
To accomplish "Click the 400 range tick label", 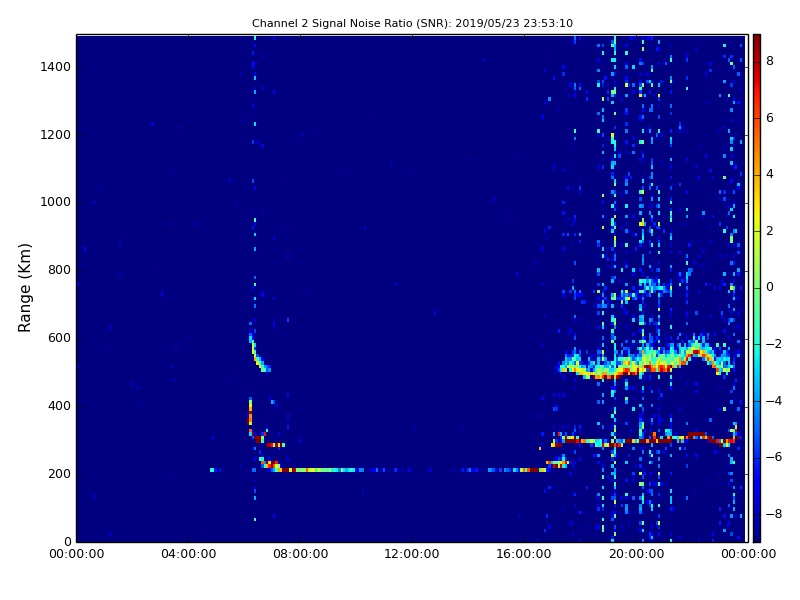I will [x=59, y=406].
